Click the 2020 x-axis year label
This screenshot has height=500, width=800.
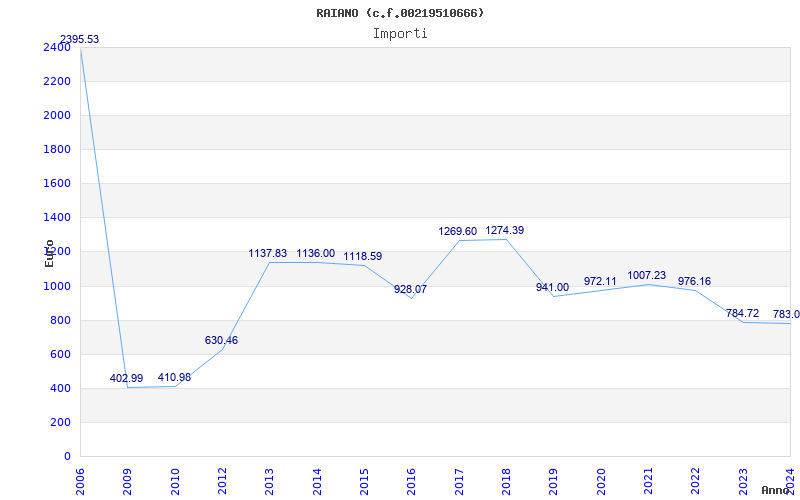[601, 481]
